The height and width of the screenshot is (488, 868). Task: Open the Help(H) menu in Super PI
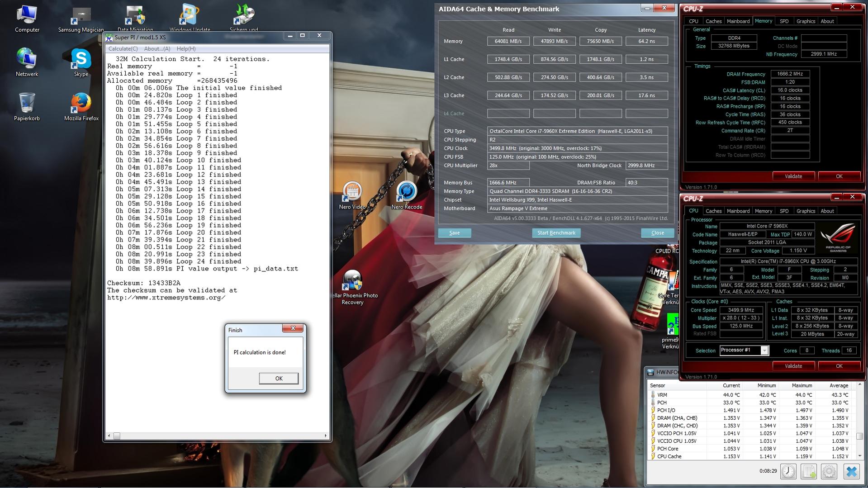(x=186, y=49)
